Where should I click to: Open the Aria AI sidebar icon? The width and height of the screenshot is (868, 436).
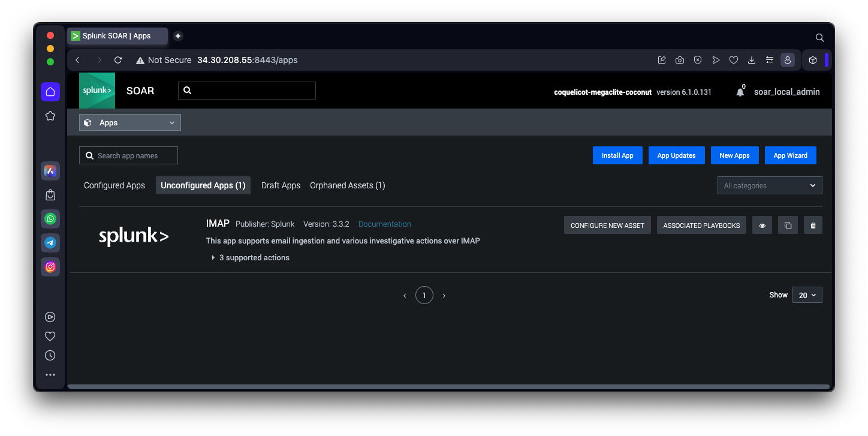coord(50,171)
